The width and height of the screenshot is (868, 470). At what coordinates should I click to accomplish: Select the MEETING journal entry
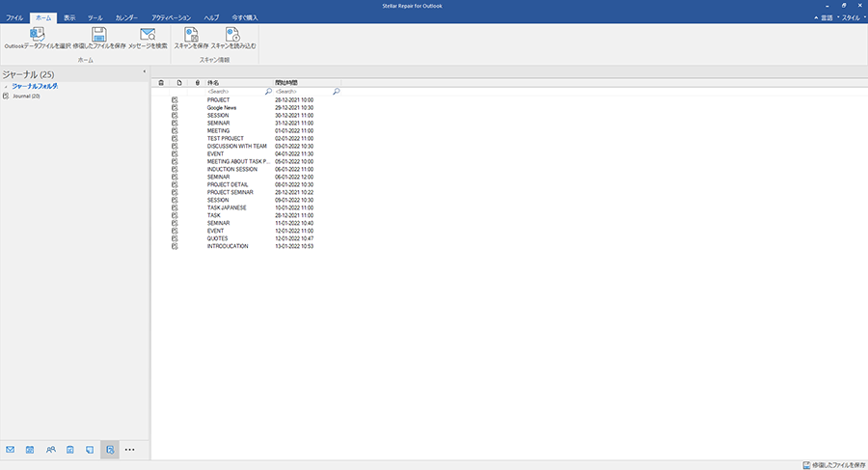(x=218, y=131)
